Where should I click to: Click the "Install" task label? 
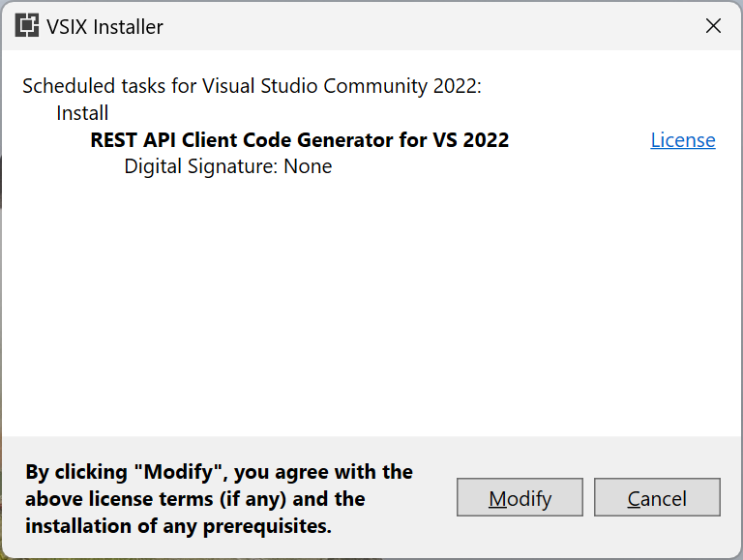pyautogui.click(x=82, y=113)
